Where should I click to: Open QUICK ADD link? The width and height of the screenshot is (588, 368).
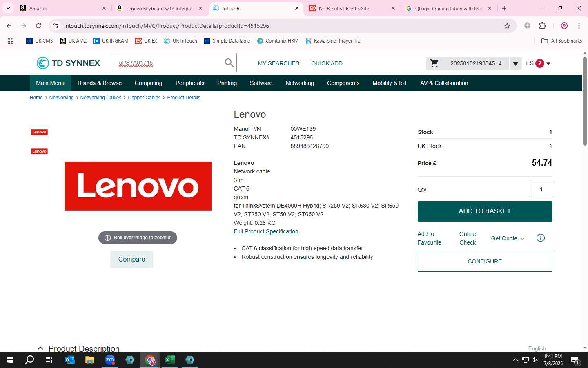tap(327, 63)
